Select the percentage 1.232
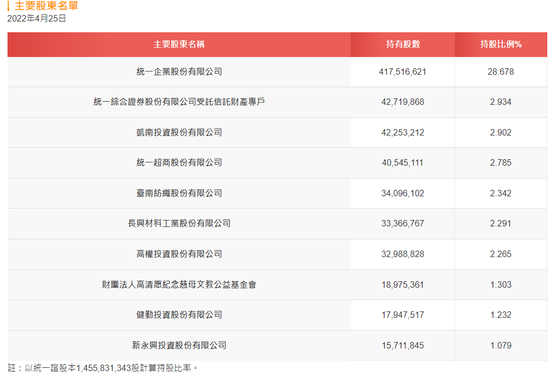550x377 pixels. coord(501,315)
